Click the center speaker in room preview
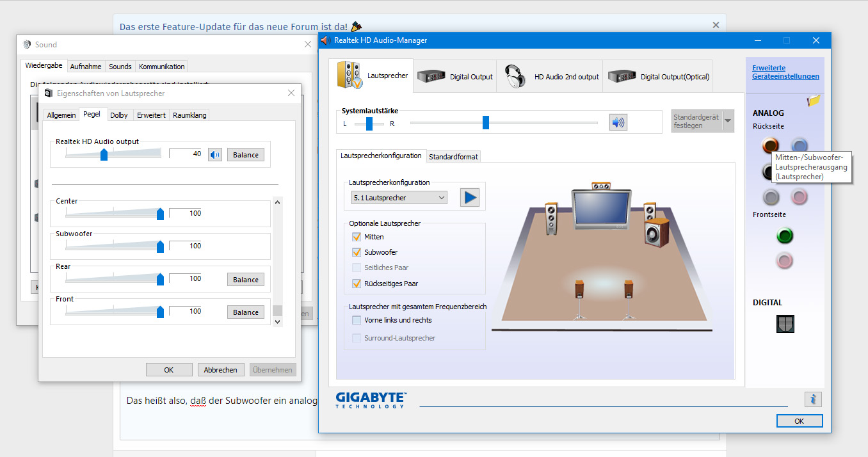Screen dimensions: 868x457 pyautogui.click(x=600, y=186)
